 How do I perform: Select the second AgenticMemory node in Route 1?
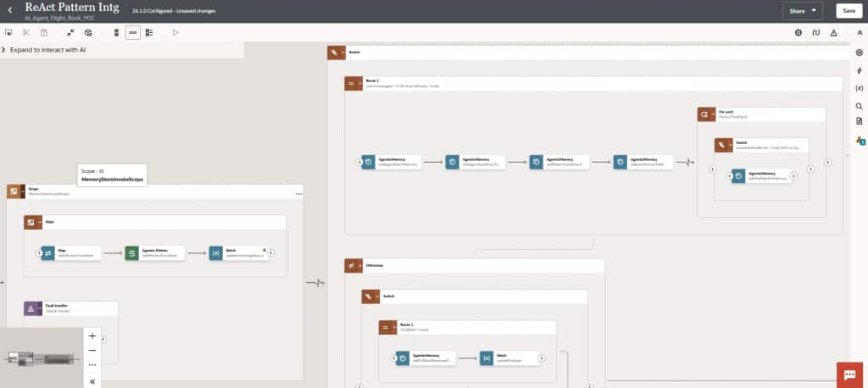pos(476,162)
